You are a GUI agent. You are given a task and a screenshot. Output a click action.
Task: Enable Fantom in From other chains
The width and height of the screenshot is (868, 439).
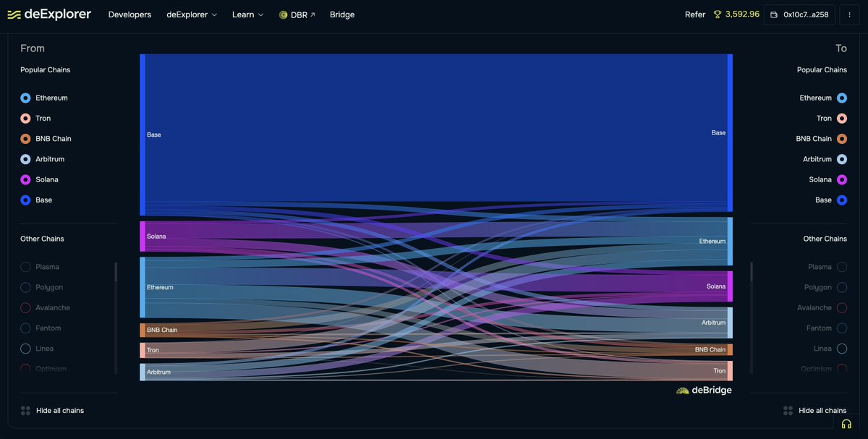coord(25,328)
